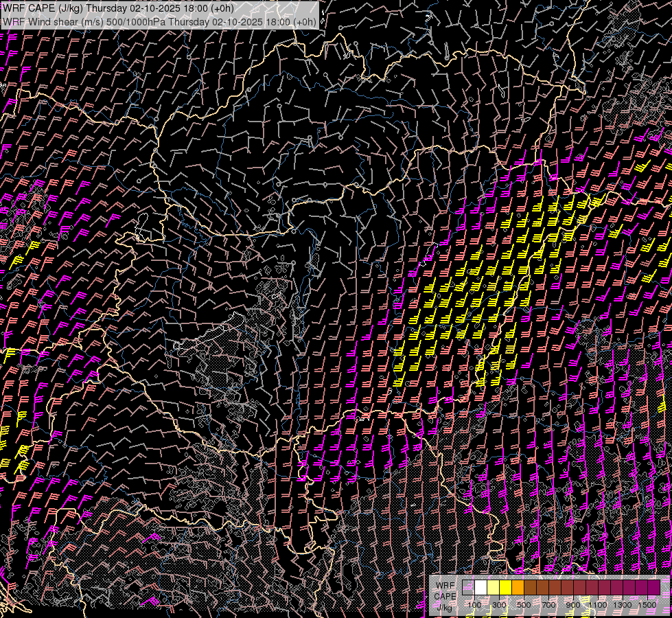The image size is (672, 618).
Task: Click the 700 value under the color scale
Action: click(548, 604)
